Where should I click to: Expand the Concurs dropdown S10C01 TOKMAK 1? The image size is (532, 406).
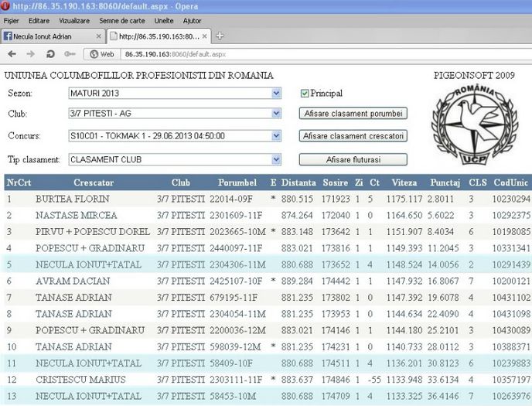pos(277,136)
